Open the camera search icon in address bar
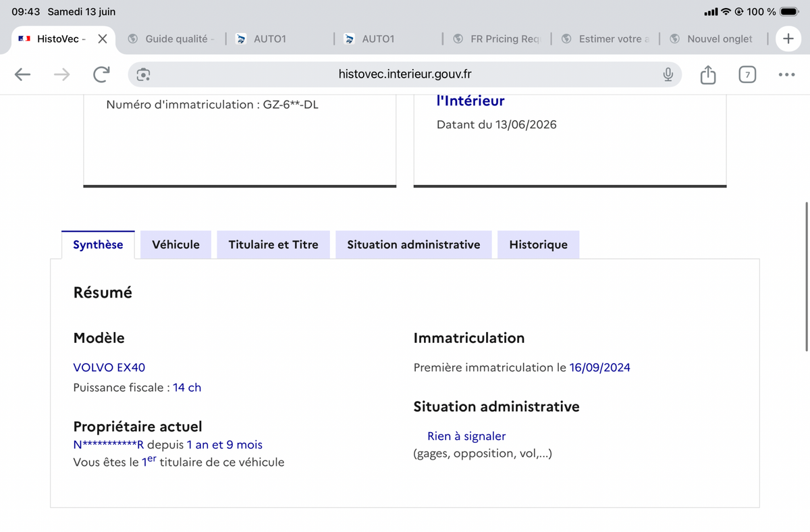 [143, 74]
